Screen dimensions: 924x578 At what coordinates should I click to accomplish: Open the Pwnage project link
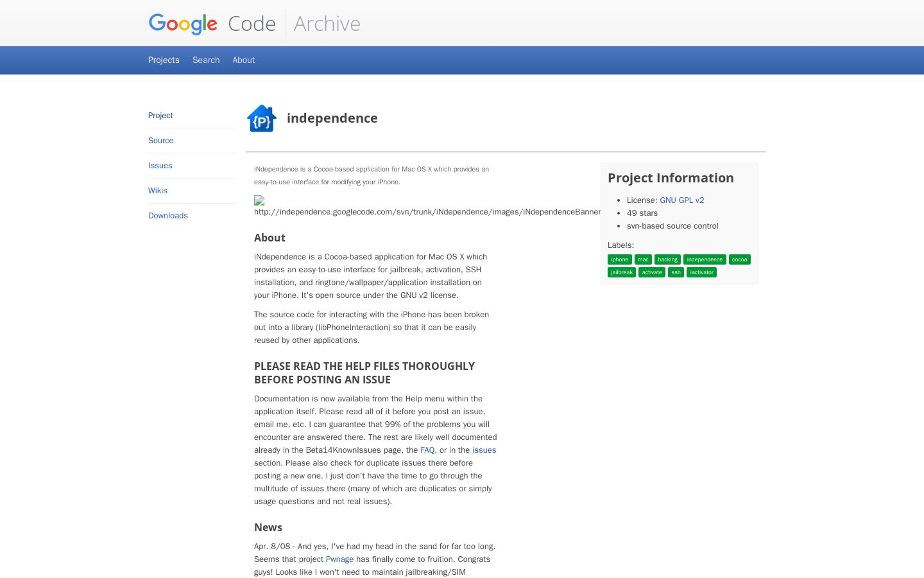pos(339,559)
